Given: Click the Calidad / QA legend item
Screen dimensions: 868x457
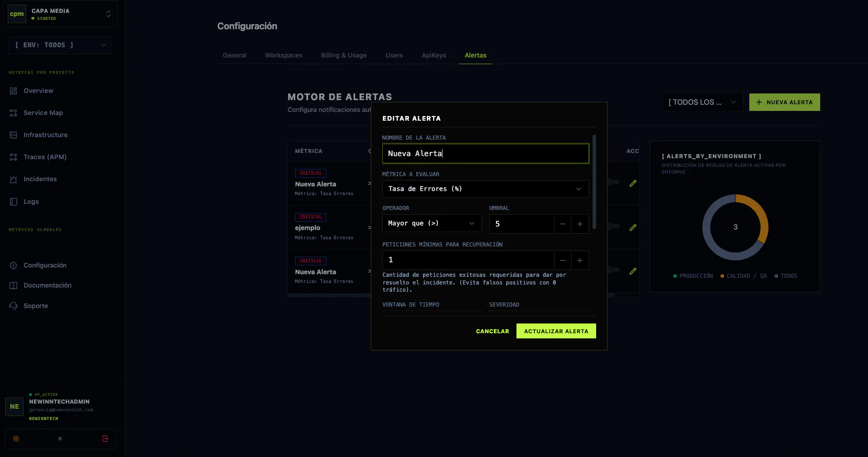Looking at the screenshot, I should pos(743,276).
